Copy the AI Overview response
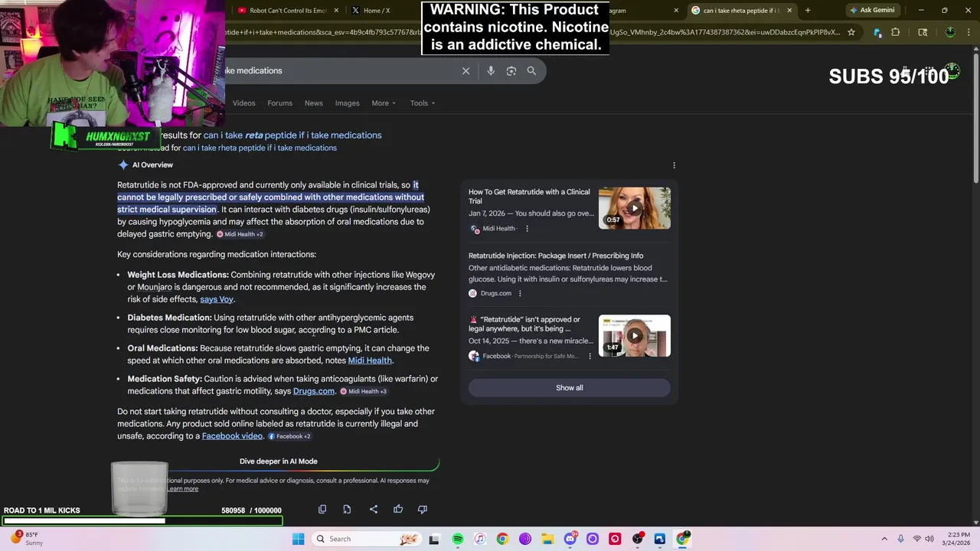Screen dimensions: 980x551 [x=322, y=509]
